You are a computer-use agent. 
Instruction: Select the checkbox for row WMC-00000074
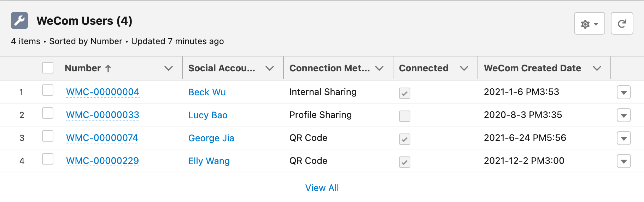pyautogui.click(x=48, y=136)
